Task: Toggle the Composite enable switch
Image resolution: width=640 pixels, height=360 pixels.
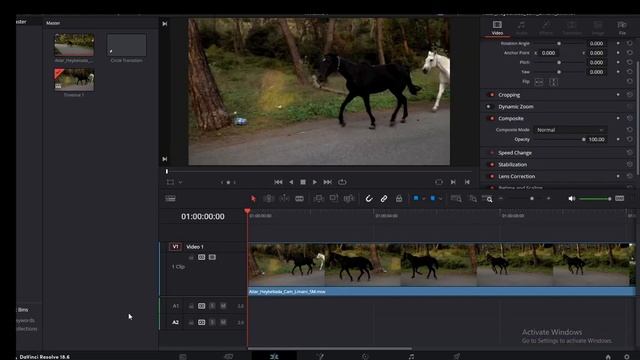Action: pos(491,118)
